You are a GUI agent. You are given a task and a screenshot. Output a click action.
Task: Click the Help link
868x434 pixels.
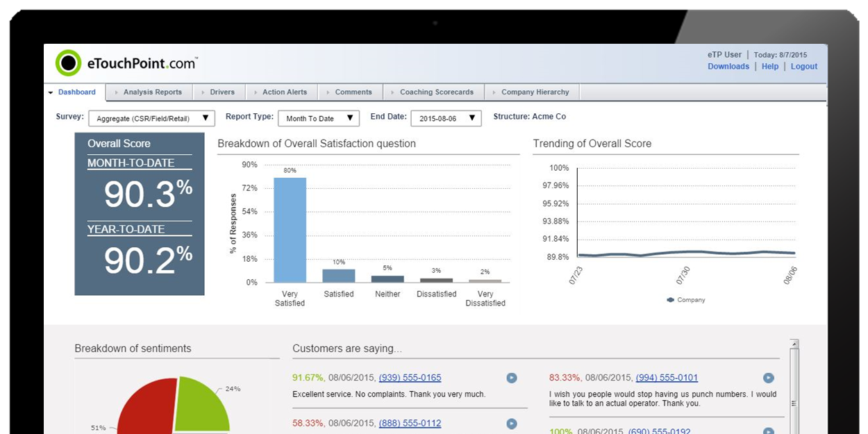(x=770, y=67)
